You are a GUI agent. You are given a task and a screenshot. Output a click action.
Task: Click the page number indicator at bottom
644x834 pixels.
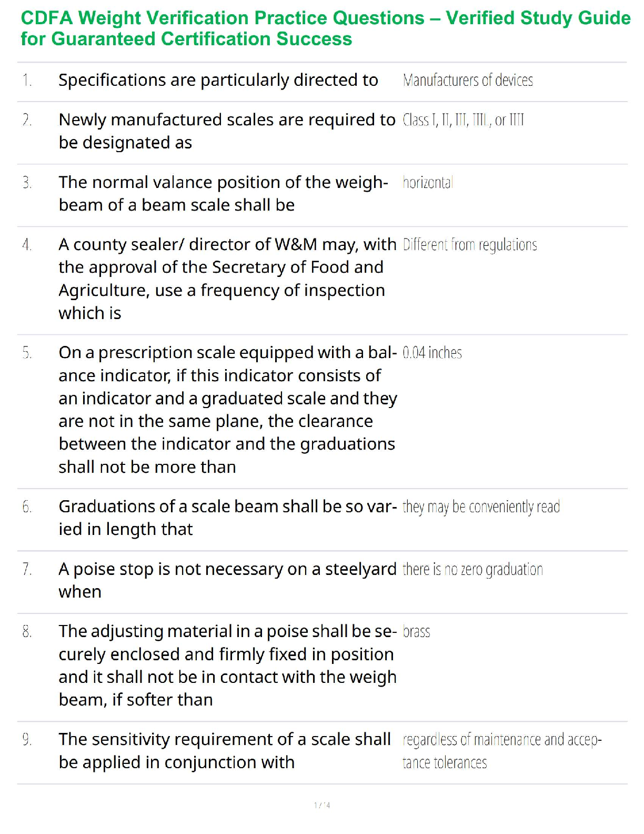point(322,805)
